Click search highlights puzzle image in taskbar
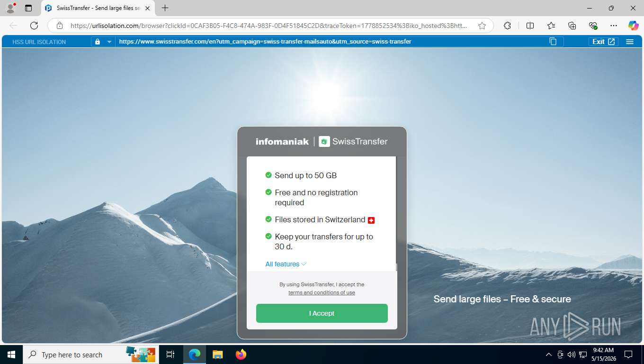The width and height of the screenshot is (644, 364). (x=141, y=354)
